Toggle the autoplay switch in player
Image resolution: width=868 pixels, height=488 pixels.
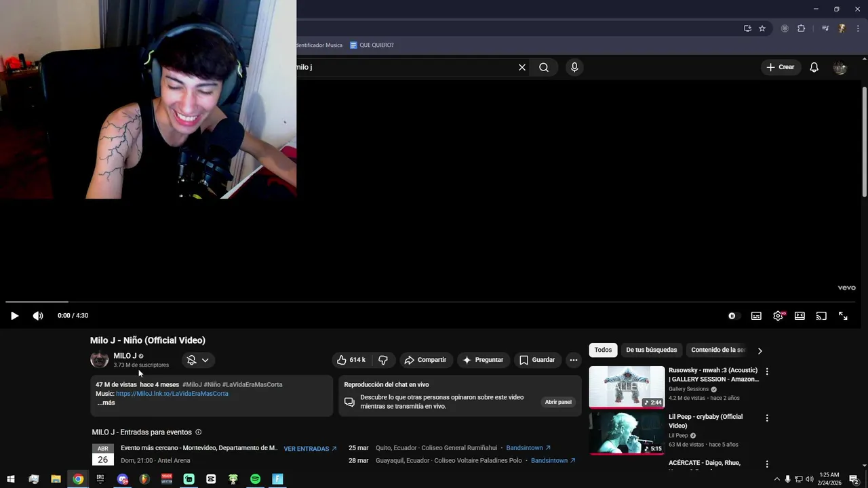[732, 316]
